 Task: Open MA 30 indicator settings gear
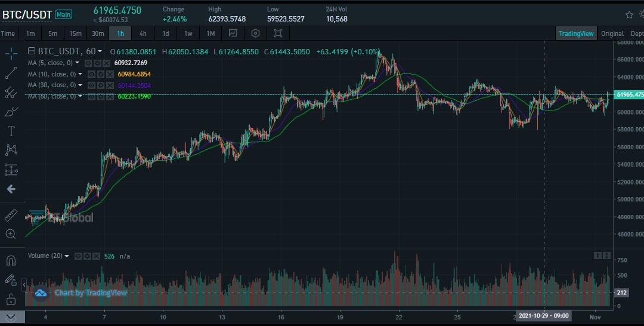(x=101, y=85)
